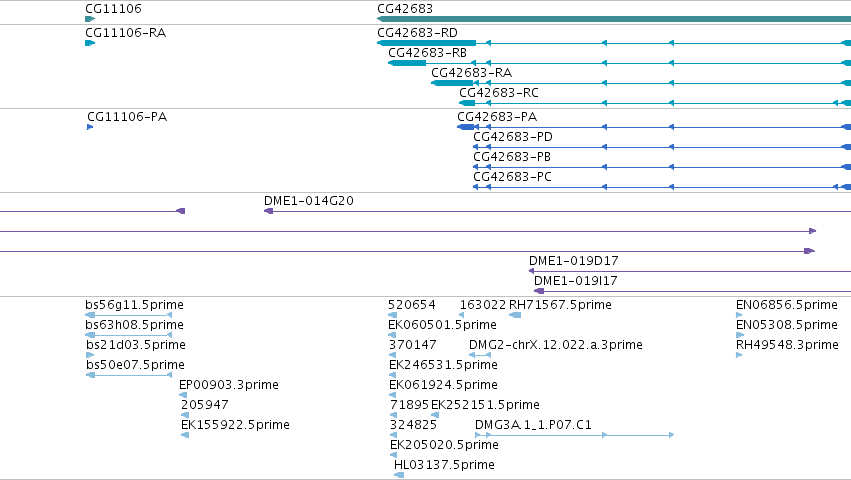Select the EP00903.3prime label

point(229,385)
